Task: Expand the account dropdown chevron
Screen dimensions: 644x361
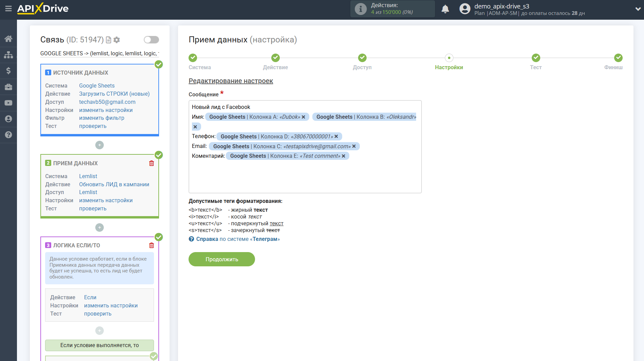Action: click(638, 9)
